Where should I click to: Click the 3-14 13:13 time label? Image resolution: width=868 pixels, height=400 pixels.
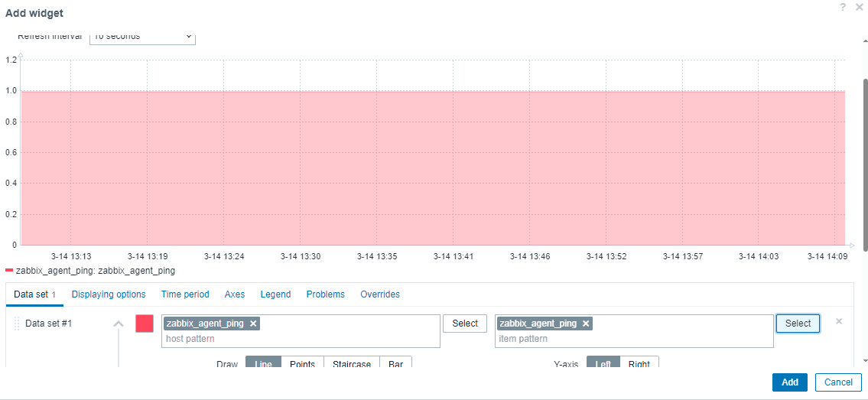71,256
